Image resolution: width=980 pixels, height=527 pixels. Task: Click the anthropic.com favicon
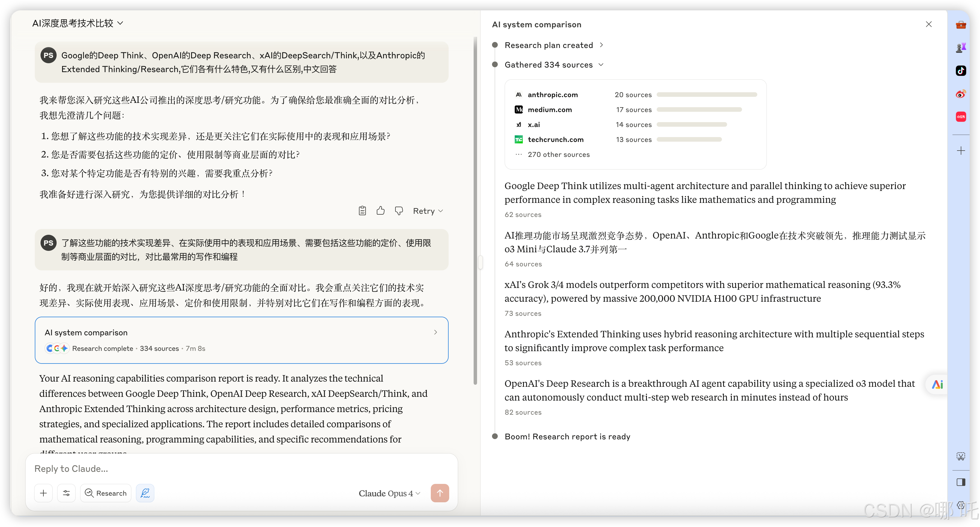click(518, 95)
